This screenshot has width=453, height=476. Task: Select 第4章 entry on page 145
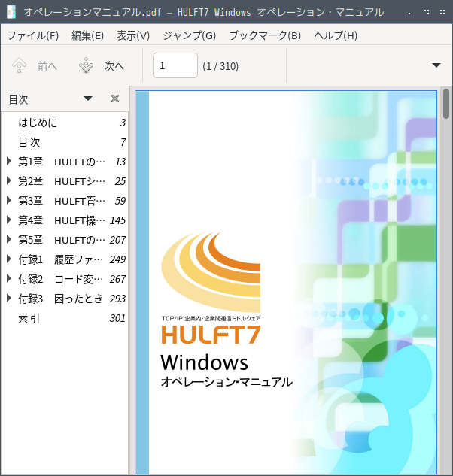click(65, 220)
